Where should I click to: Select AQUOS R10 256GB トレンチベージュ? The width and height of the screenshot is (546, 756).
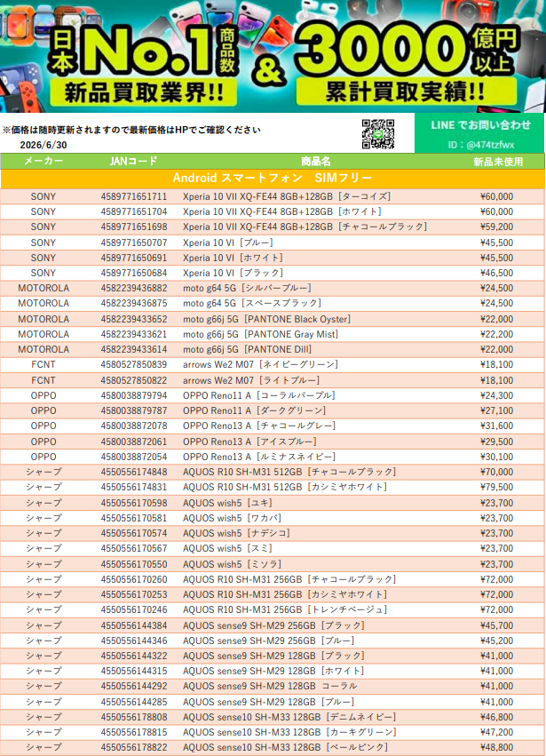285,609
